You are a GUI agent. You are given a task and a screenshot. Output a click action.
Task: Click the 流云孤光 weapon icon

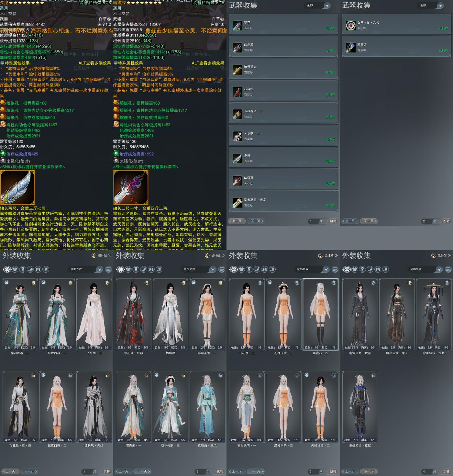237,70
